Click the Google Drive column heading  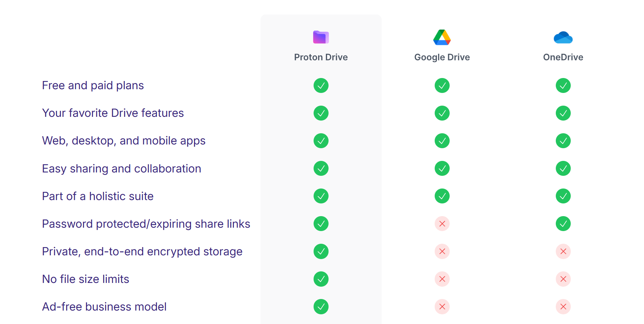coord(442,57)
